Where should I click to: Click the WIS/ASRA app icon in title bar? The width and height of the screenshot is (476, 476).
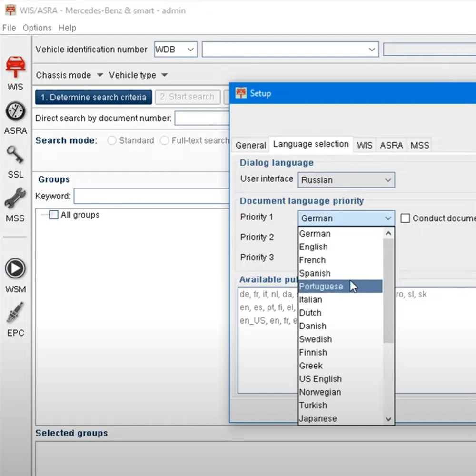10,10
